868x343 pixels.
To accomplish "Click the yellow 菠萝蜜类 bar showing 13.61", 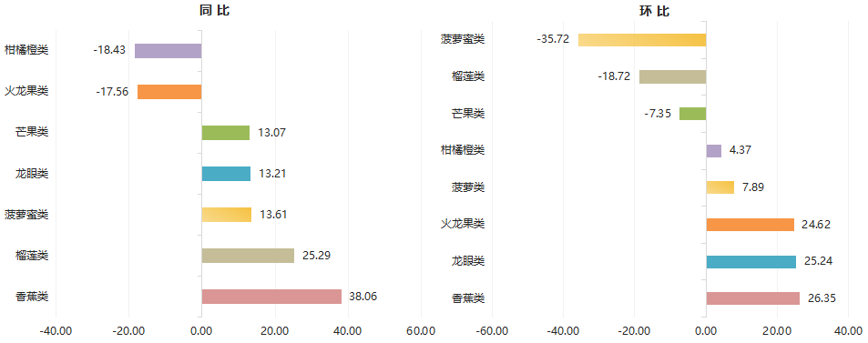I will pos(227,215).
